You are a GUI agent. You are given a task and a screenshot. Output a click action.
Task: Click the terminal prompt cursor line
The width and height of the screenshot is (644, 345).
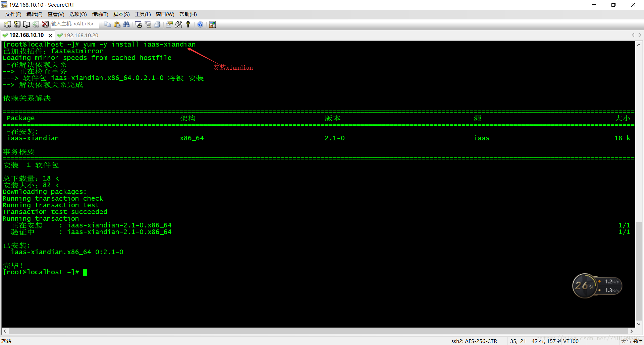45,272
